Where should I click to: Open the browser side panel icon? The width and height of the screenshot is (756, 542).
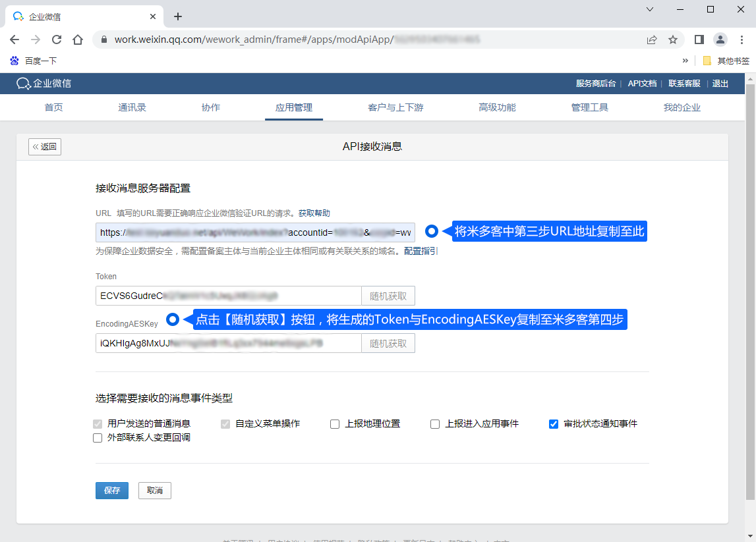tap(699, 40)
